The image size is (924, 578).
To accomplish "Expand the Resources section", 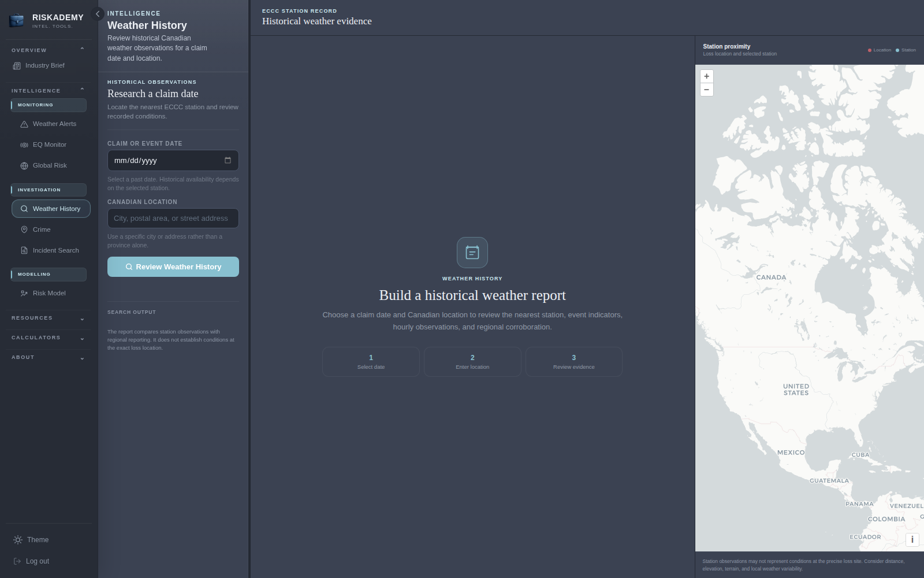I will pos(49,318).
